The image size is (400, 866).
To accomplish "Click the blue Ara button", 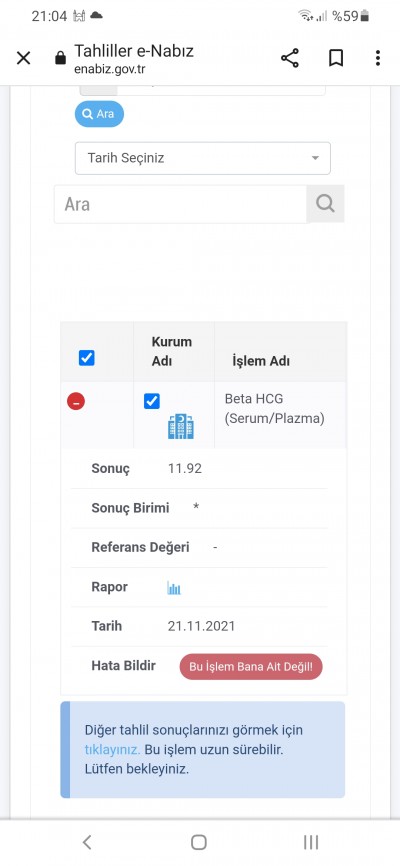I will tap(99, 114).
